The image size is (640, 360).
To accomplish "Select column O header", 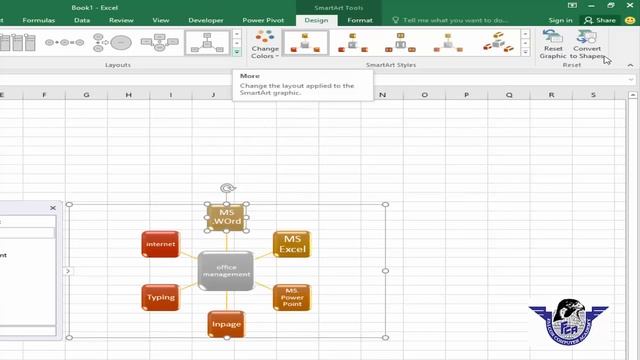I will coord(424,95).
